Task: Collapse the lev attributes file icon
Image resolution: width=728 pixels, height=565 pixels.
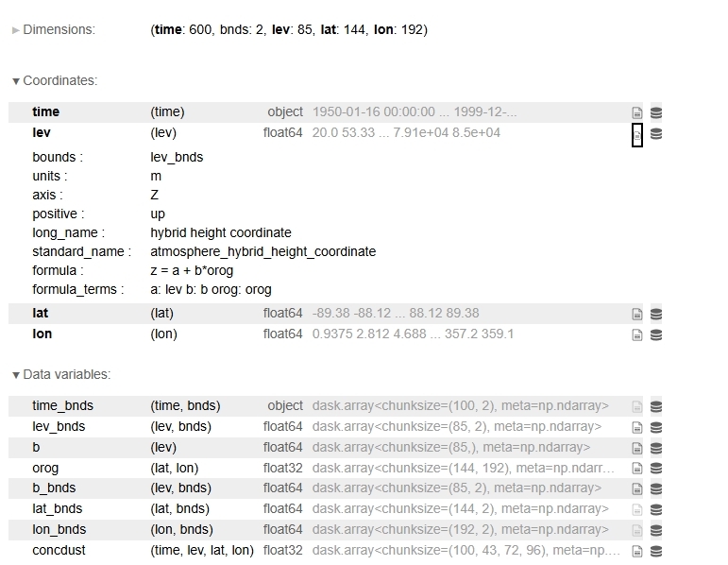Action: (x=636, y=134)
